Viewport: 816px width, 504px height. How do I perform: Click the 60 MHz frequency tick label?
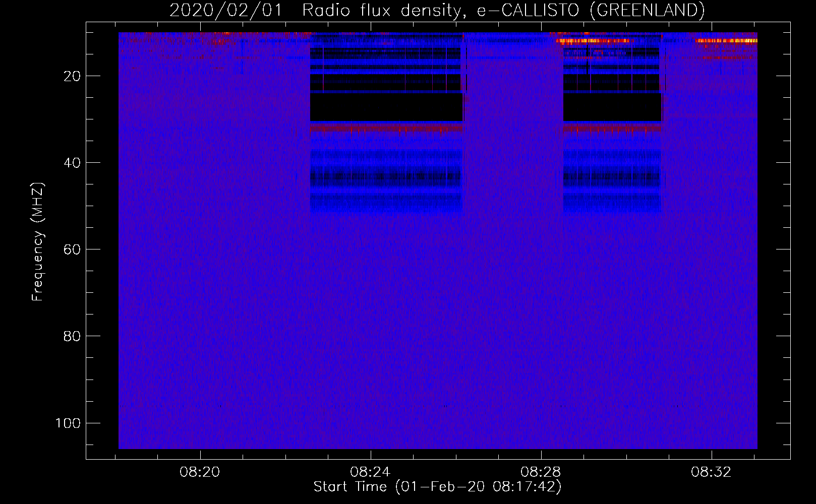pos(72,249)
